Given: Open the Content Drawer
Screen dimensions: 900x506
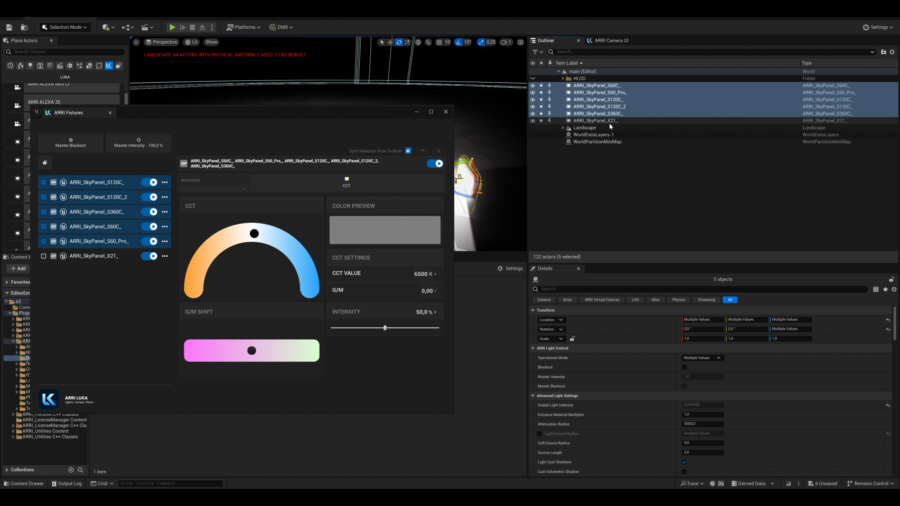Looking at the screenshot, I should point(24,484).
